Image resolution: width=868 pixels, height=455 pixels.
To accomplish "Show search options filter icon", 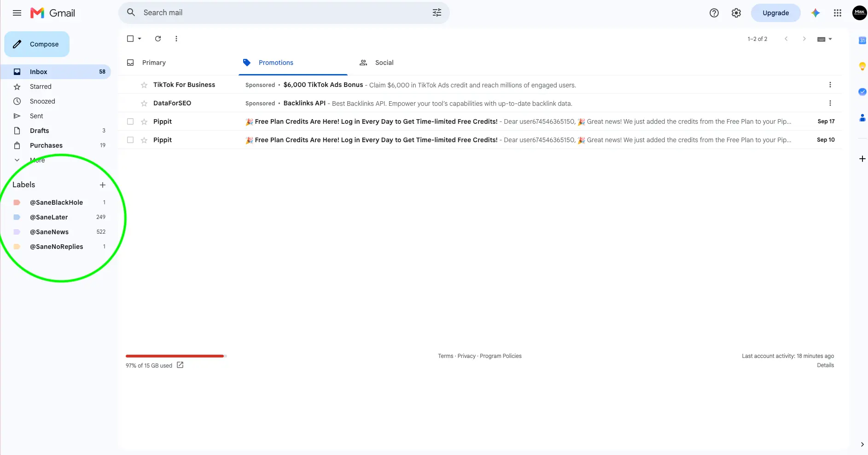I will tap(437, 13).
